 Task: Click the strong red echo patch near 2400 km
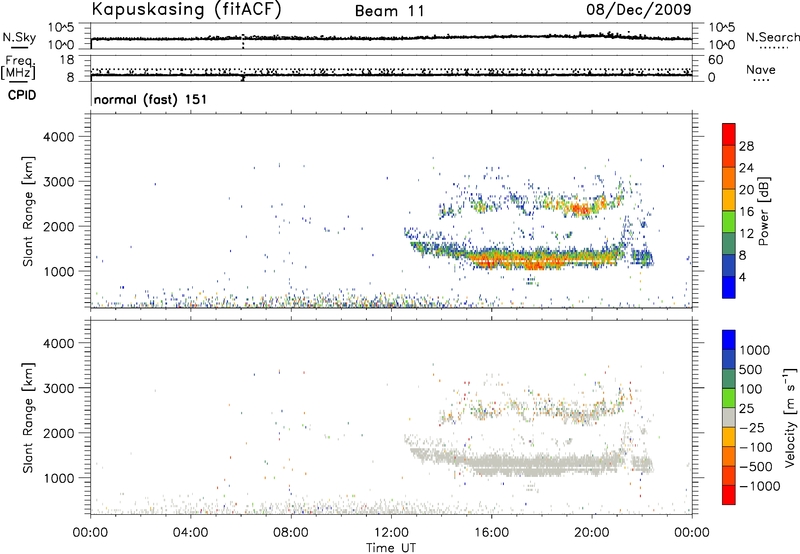pos(580,209)
